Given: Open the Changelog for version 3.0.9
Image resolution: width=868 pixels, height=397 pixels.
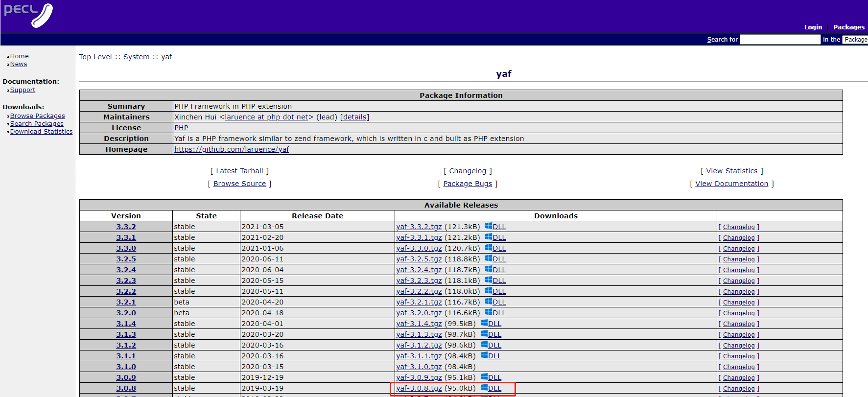Looking at the screenshot, I should (739, 378).
